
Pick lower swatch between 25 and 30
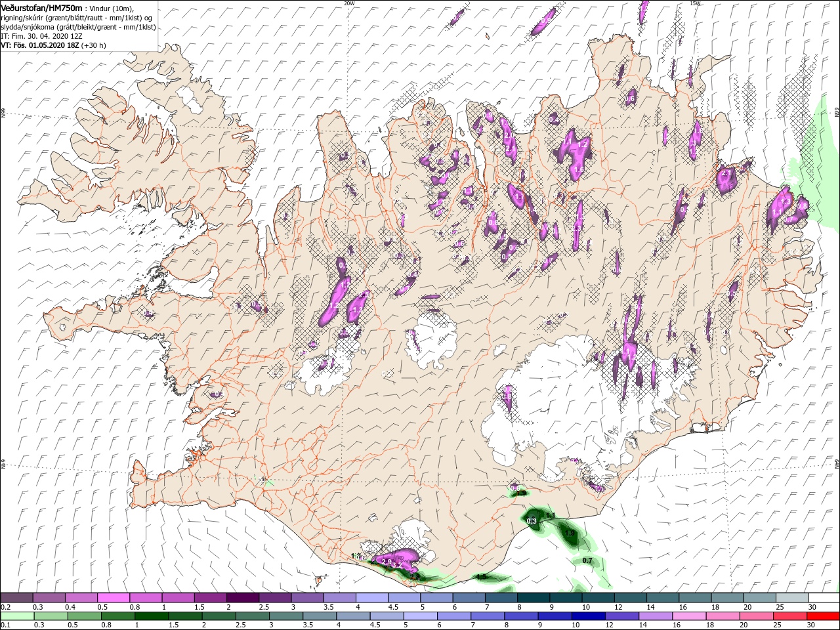tap(791, 616)
